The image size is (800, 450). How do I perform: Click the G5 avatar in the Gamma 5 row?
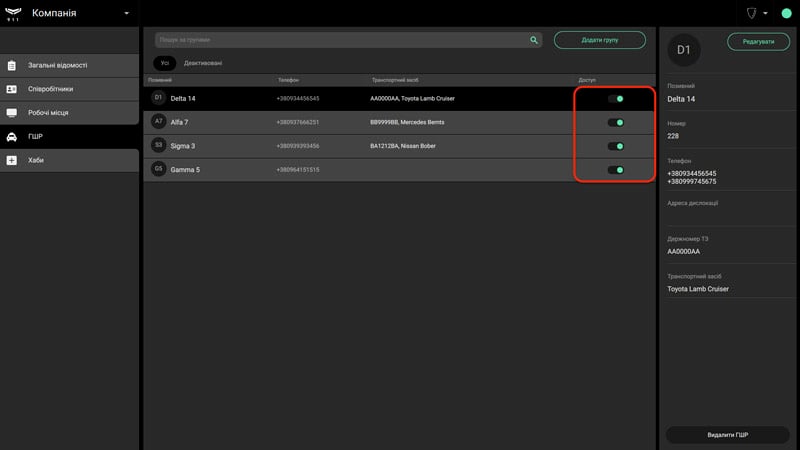[159, 169]
